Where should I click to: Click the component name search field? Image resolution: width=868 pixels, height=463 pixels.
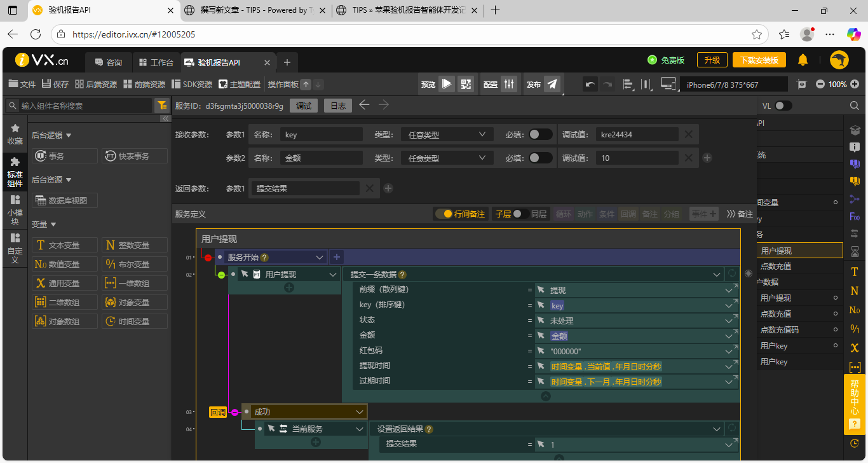pyautogui.click(x=83, y=106)
